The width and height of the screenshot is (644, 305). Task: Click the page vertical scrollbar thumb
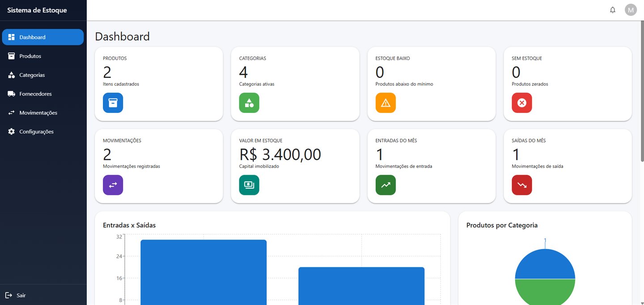tap(642, 91)
